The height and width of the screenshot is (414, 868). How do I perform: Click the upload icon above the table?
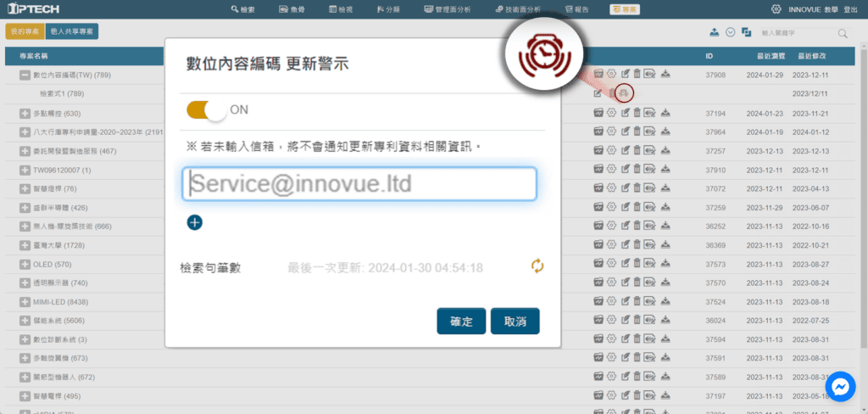(715, 32)
